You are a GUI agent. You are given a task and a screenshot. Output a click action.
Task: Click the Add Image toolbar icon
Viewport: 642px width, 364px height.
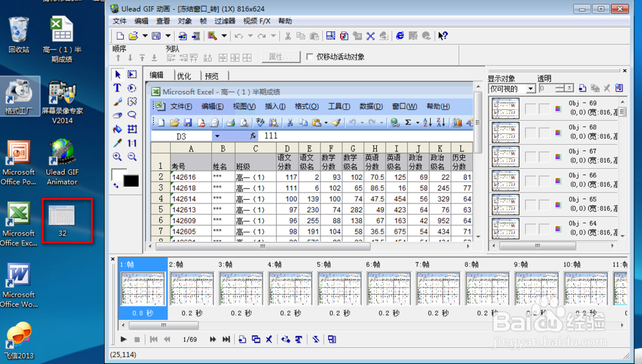click(x=182, y=36)
